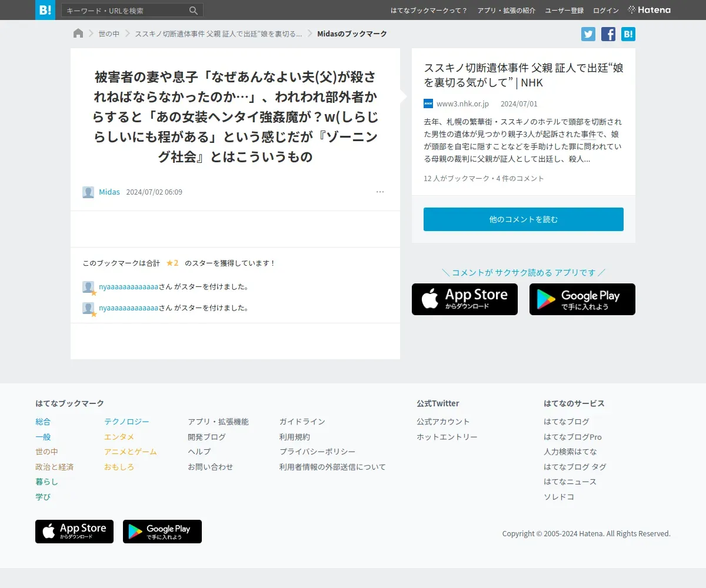Click the 2024/07/02 06:09 timestamp

[x=154, y=192]
